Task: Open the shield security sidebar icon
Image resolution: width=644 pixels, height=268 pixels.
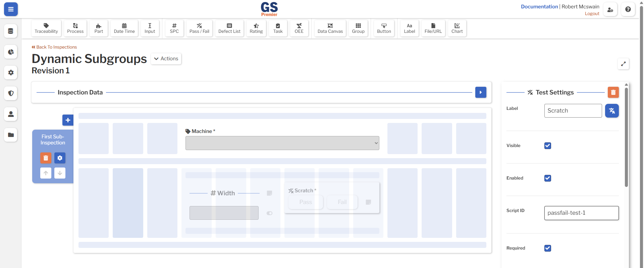Action: pos(11,93)
